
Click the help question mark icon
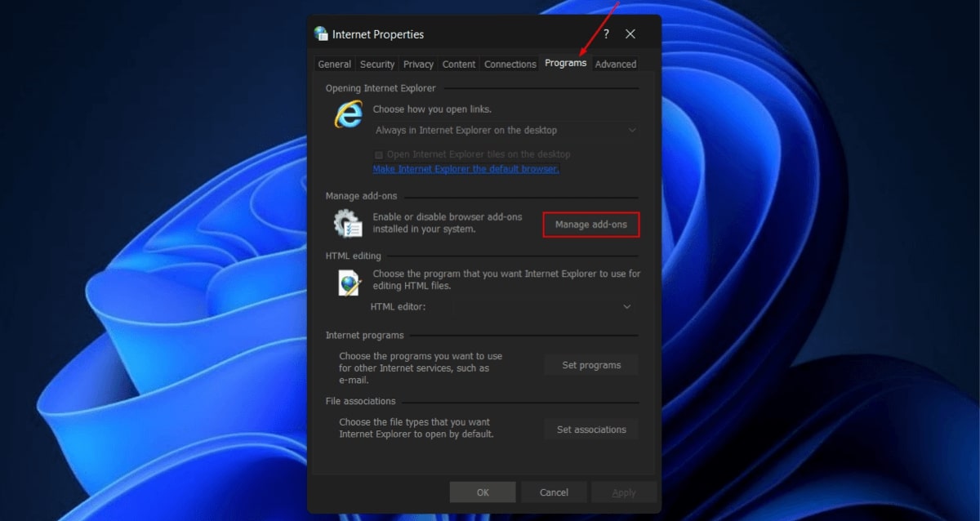pyautogui.click(x=606, y=33)
